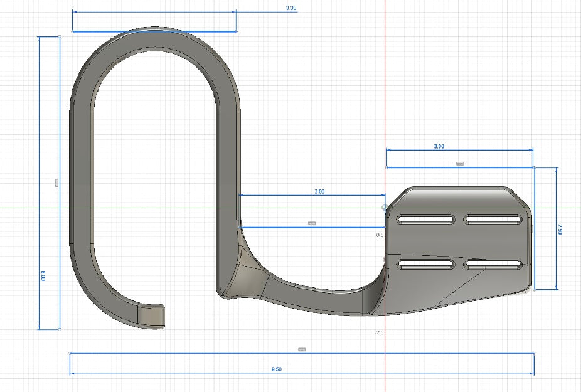Select the 3.00 dimension beside the hook
Screen dimensions: 581x392
click(x=319, y=192)
